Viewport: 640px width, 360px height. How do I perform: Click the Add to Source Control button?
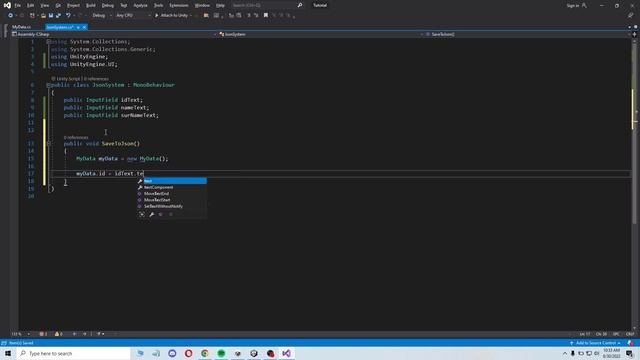click(596, 343)
